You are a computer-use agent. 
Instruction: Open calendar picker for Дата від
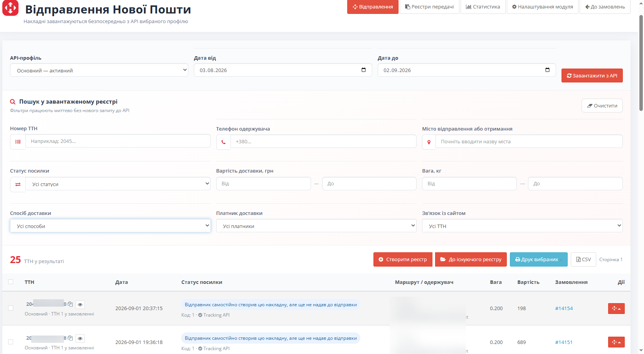point(363,70)
